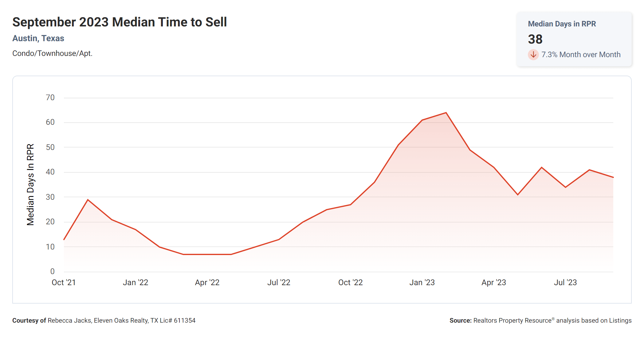Click the "Oct '21" x-axis label

(64, 283)
